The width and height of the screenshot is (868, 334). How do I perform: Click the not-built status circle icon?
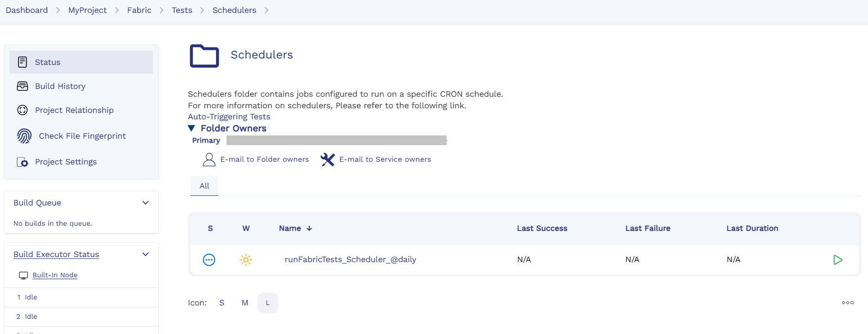[209, 260]
